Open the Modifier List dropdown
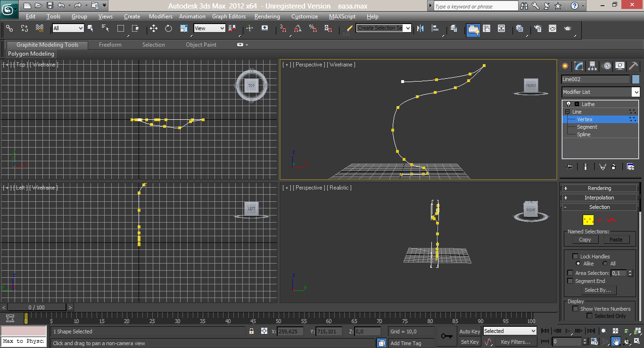This screenshot has height=348, width=644. click(601, 92)
